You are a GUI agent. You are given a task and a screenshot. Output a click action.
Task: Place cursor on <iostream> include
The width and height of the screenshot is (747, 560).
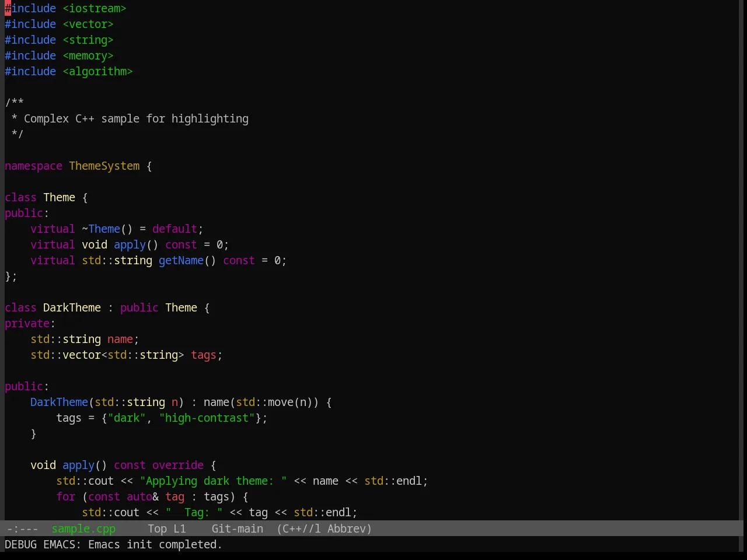(95, 8)
